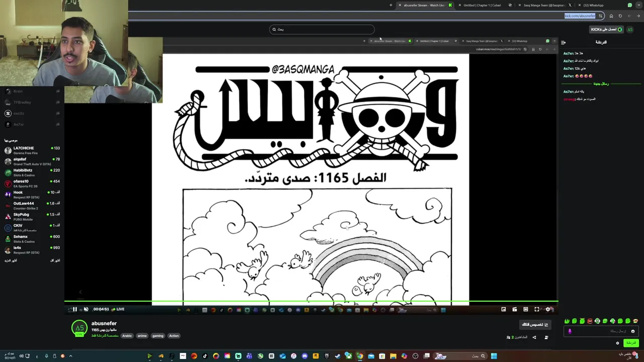
Task: Open alqallaf channel in sidebar
Action: coord(32,161)
